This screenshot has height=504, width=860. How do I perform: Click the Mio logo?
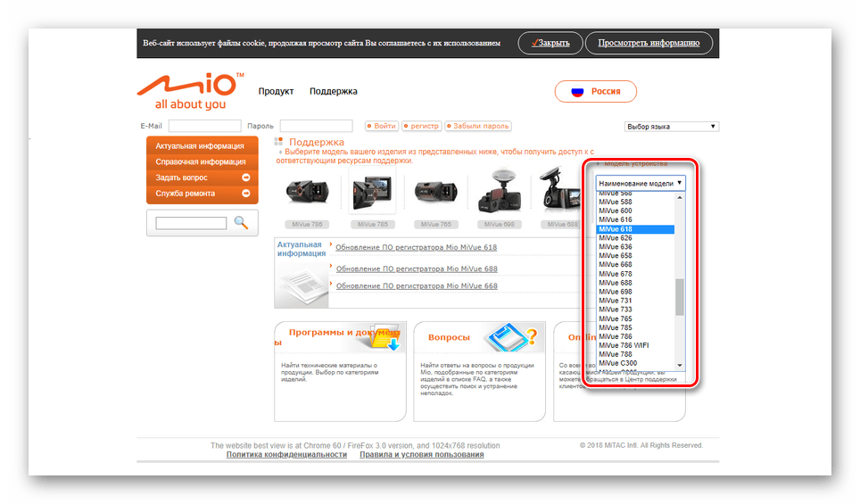[188, 91]
